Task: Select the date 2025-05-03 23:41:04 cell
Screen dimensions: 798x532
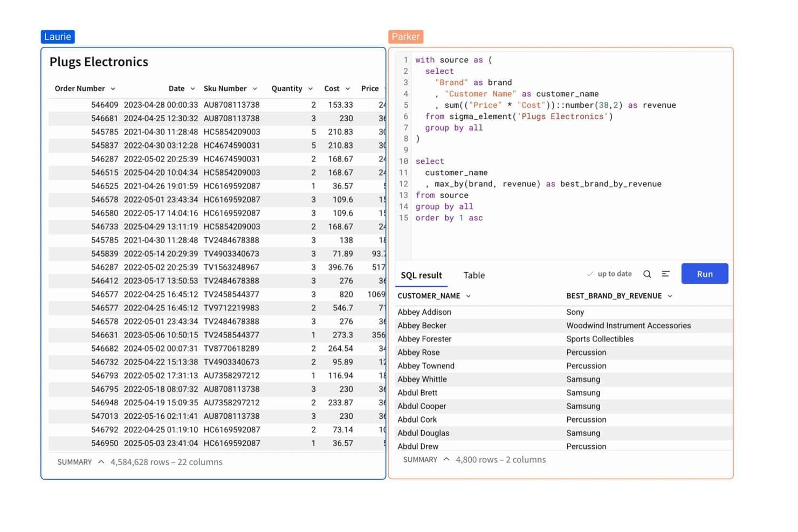Action: (x=161, y=443)
